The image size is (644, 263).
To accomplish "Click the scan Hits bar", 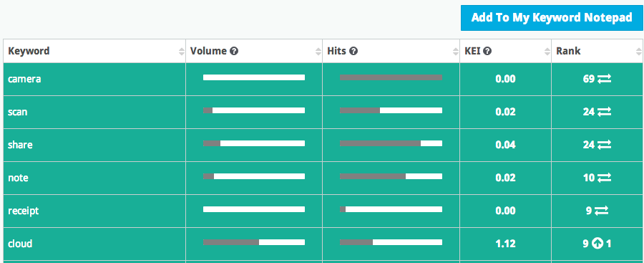I will (x=391, y=110).
